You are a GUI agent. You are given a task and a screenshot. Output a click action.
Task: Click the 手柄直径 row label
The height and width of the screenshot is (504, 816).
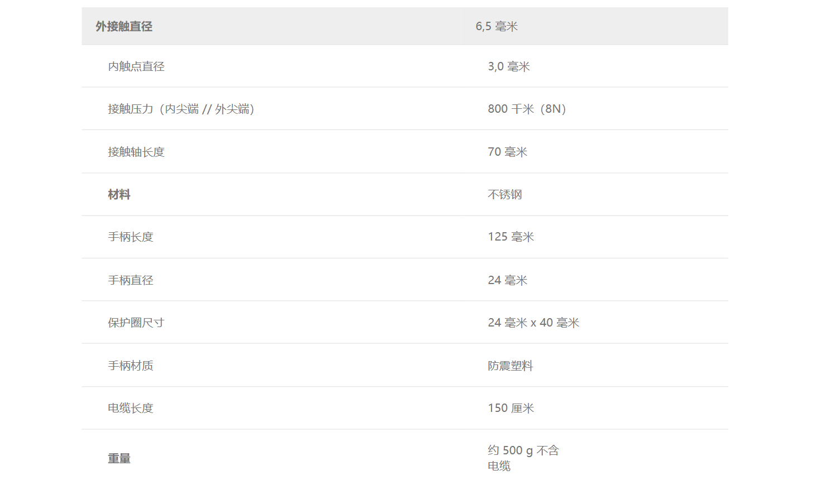pyautogui.click(x=131, y=280)
